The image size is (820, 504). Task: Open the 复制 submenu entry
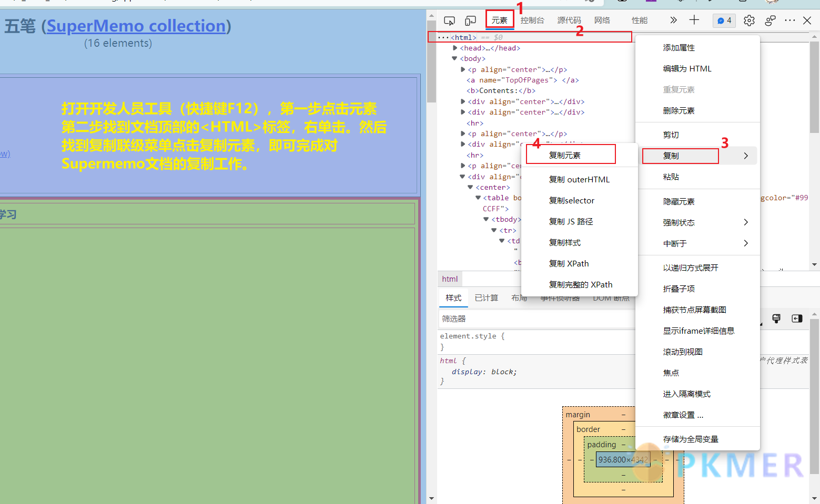[x=697, y=156]
